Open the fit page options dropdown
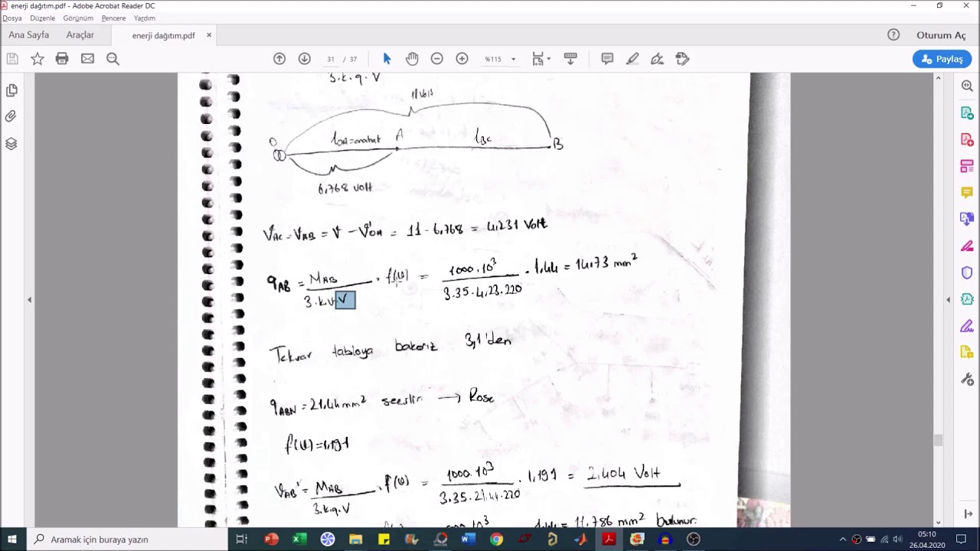The width and height of the screenshot is (980, 551). (541, 59)
